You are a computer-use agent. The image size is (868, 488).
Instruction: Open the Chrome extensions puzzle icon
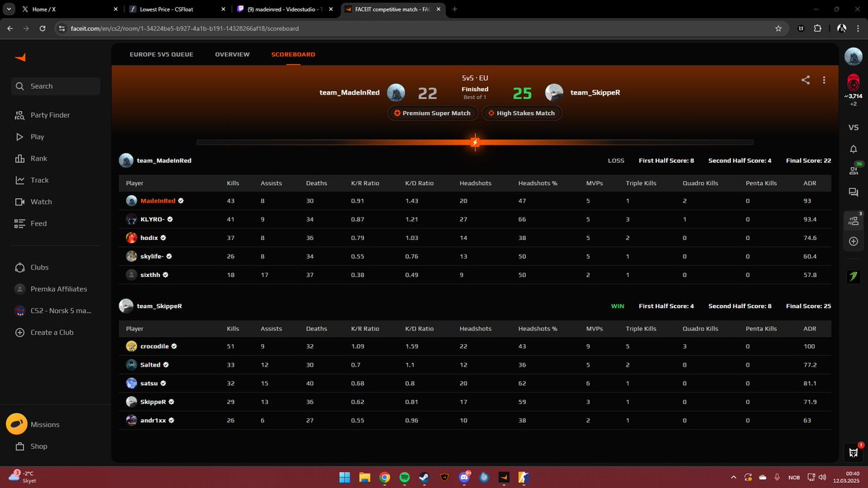tap(817, 28)
